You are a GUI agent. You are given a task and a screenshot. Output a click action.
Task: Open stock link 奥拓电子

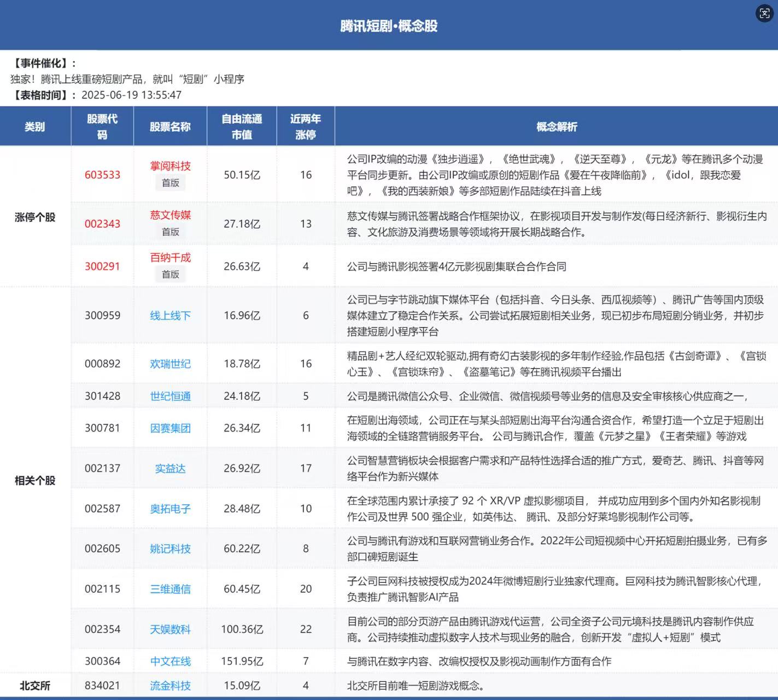coord(170,509)
